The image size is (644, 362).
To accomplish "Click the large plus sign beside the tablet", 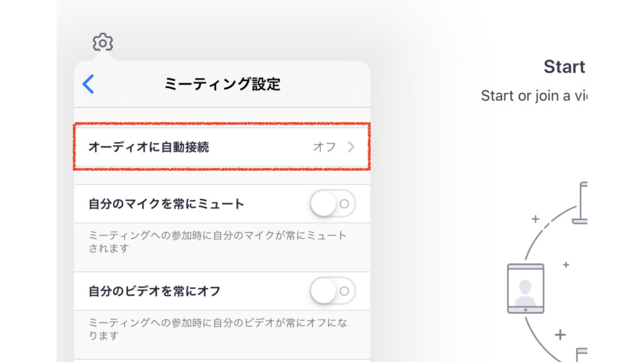I will (x=560, y=334).
